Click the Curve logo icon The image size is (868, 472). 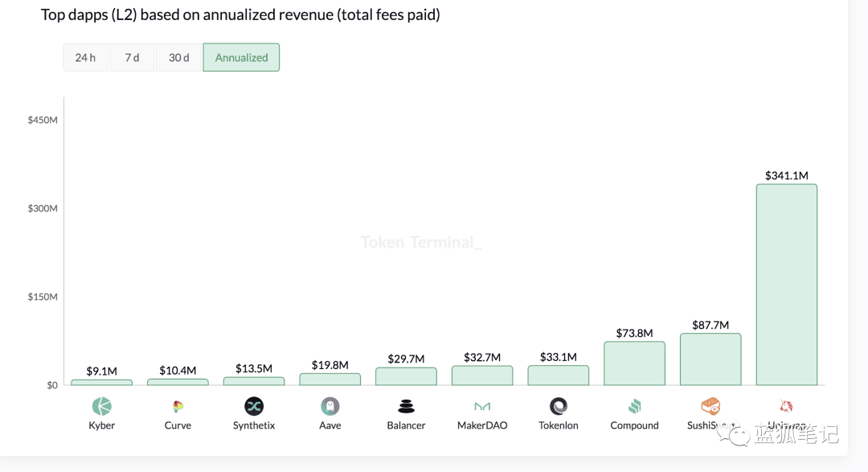[178, 407]
